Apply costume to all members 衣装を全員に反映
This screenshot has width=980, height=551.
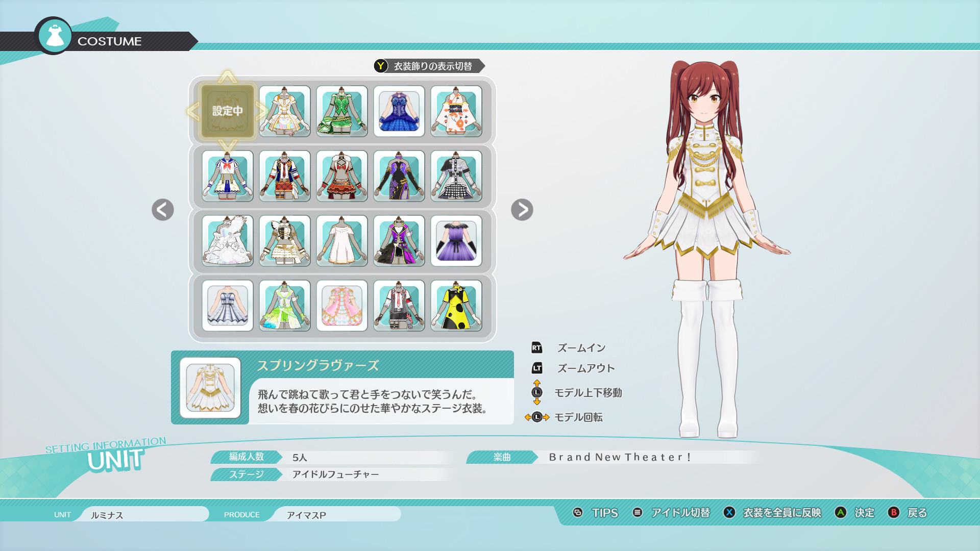(x=772, y=513)
